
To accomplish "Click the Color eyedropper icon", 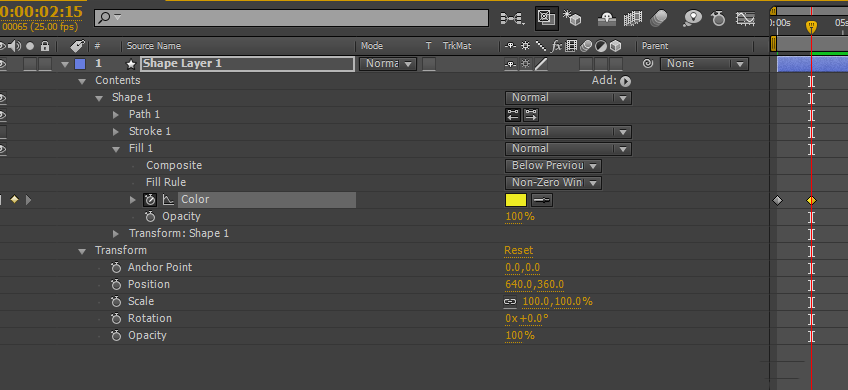I will tap(542, 200).
